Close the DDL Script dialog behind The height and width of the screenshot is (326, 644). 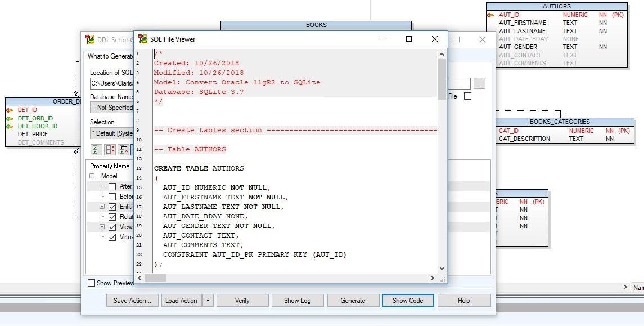(482, 39)
